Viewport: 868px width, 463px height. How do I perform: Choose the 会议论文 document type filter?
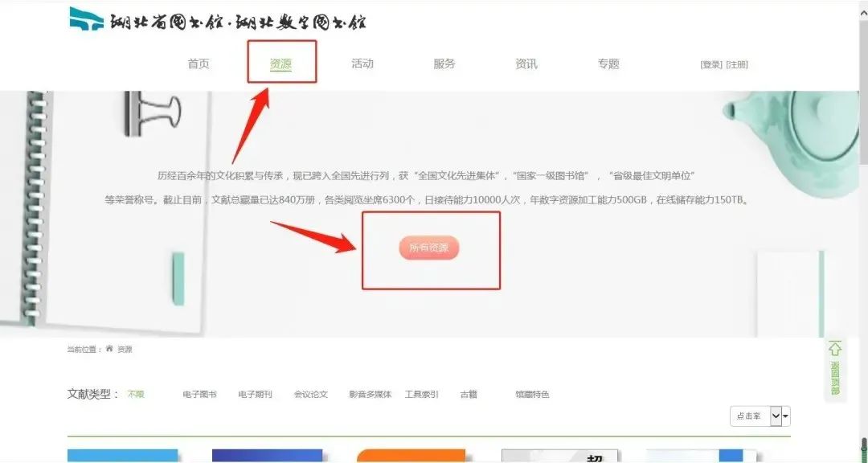311,395
